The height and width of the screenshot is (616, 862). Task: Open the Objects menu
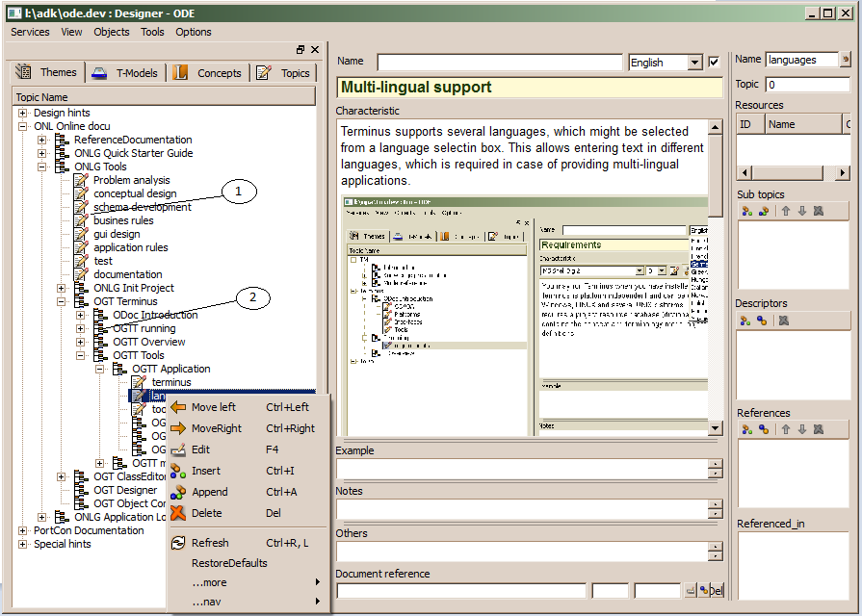[x=112, y=32]
